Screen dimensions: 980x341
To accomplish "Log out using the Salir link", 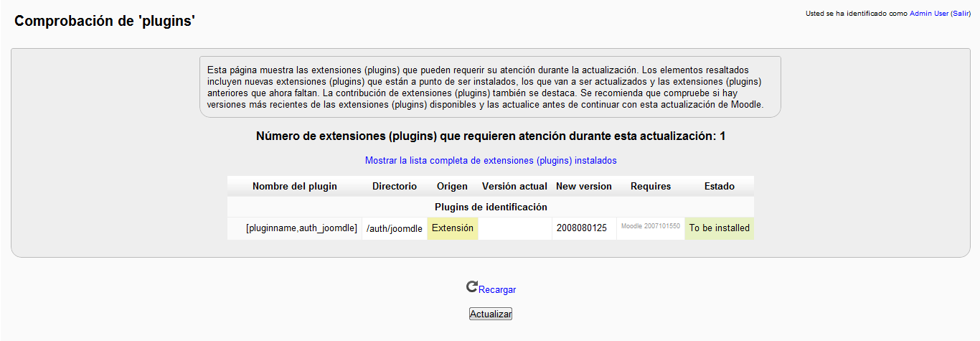I will tap(961, 14).
